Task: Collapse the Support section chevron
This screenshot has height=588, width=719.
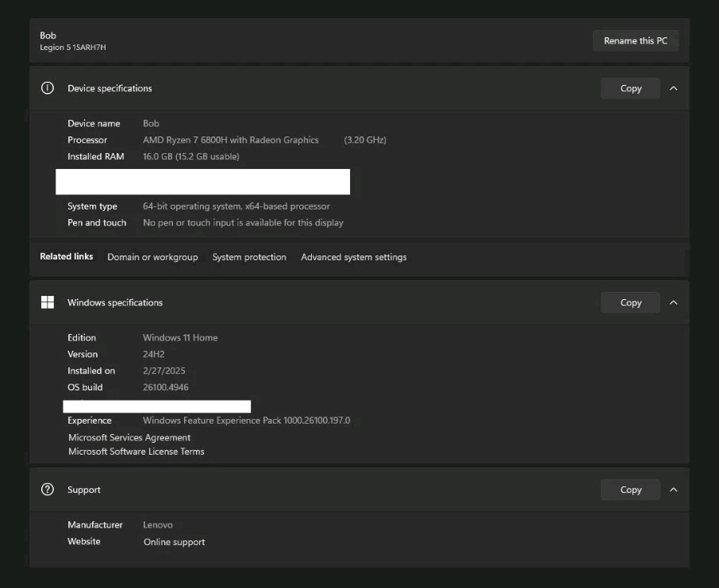Action: pyautogui.click(x=673, y=490)
